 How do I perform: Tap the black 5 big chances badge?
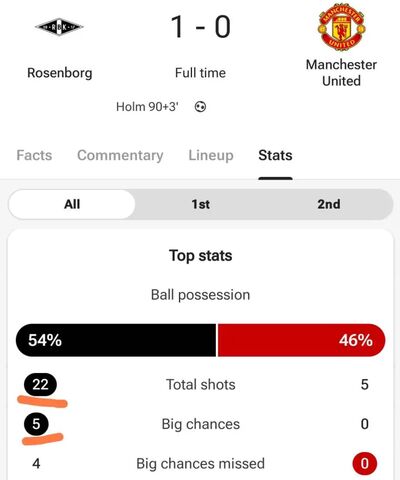point(36,424)
